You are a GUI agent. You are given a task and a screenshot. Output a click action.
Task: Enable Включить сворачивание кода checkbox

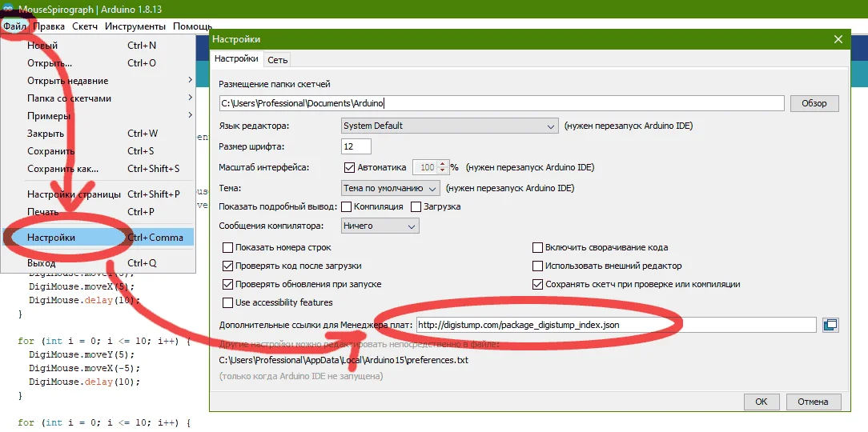click(x=537, y=248)
